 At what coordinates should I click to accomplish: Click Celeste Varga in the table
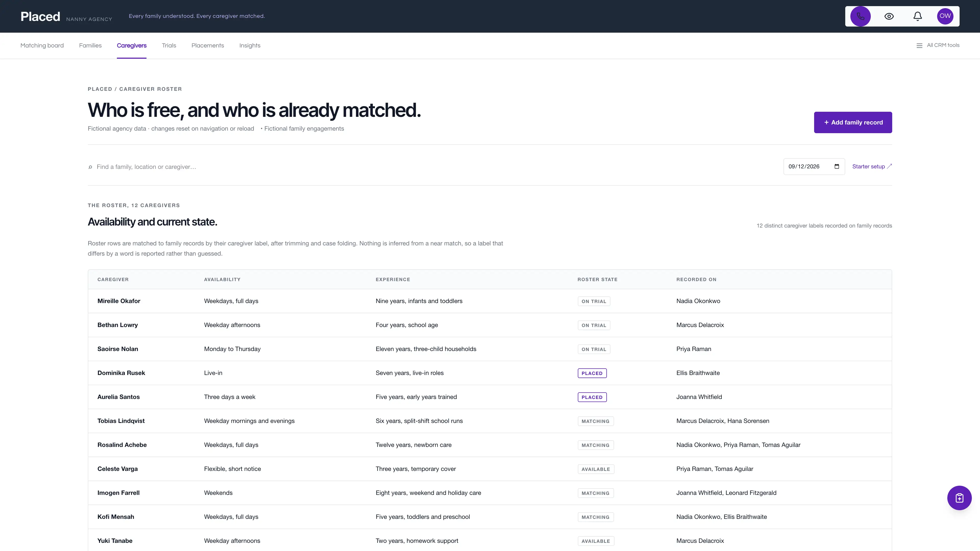coord(118,469)
